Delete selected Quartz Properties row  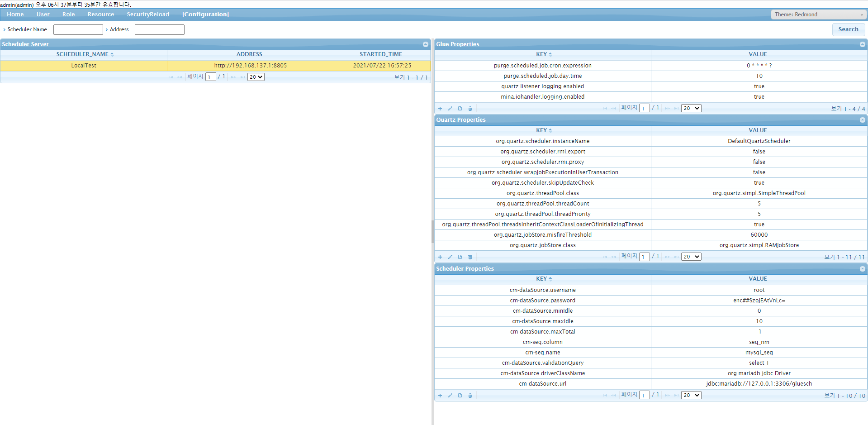pyautogui.click(x=470, y=257)
